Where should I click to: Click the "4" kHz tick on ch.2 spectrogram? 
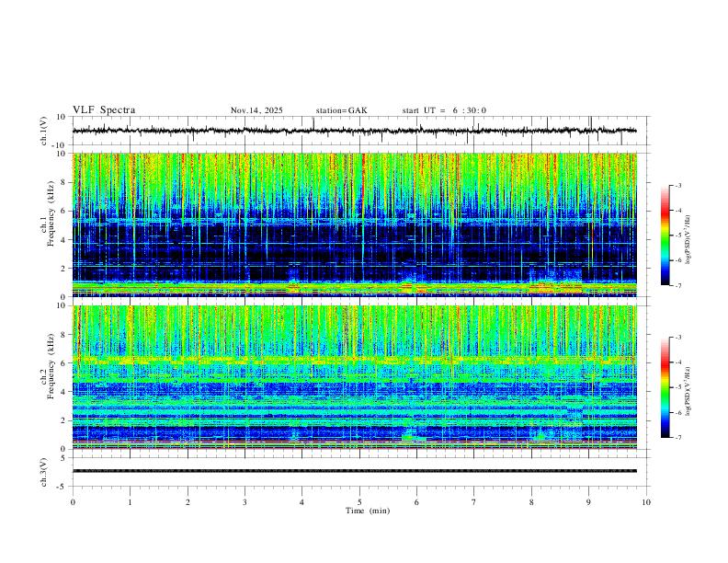[x=63, y=392]
